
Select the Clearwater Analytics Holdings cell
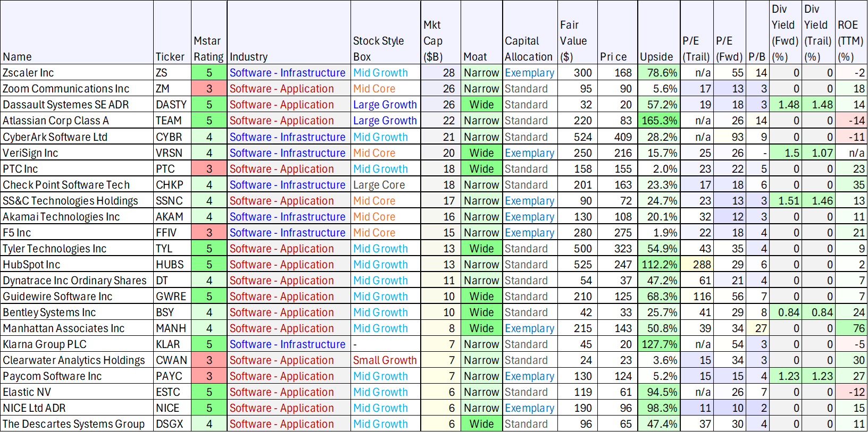click(x=77, y=360)
